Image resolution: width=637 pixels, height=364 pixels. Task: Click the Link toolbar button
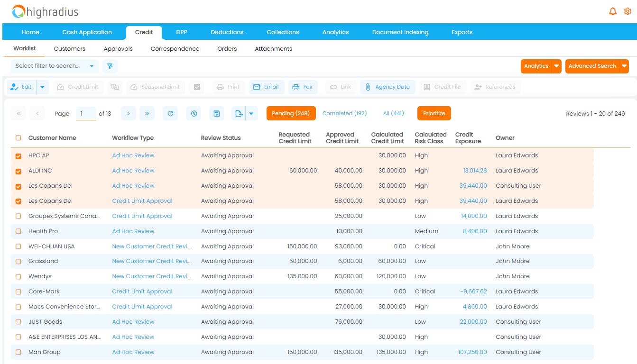[x=341, y=87]
